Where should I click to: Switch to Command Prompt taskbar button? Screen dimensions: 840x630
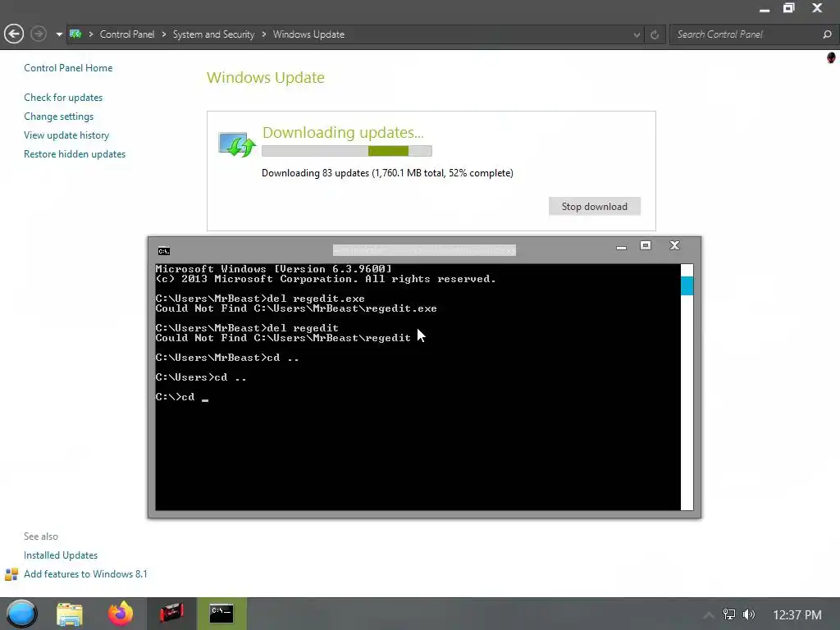pyautogui.click(x=221, y=614)
